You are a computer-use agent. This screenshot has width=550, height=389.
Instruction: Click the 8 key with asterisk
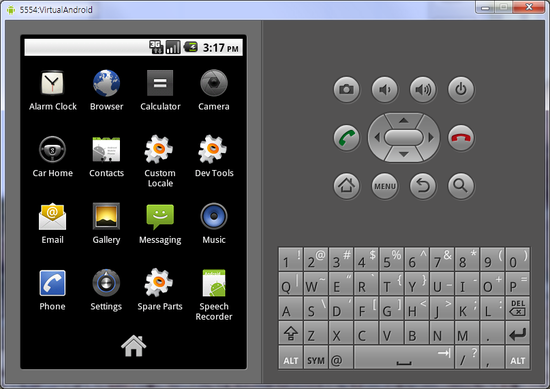point(467,259)
